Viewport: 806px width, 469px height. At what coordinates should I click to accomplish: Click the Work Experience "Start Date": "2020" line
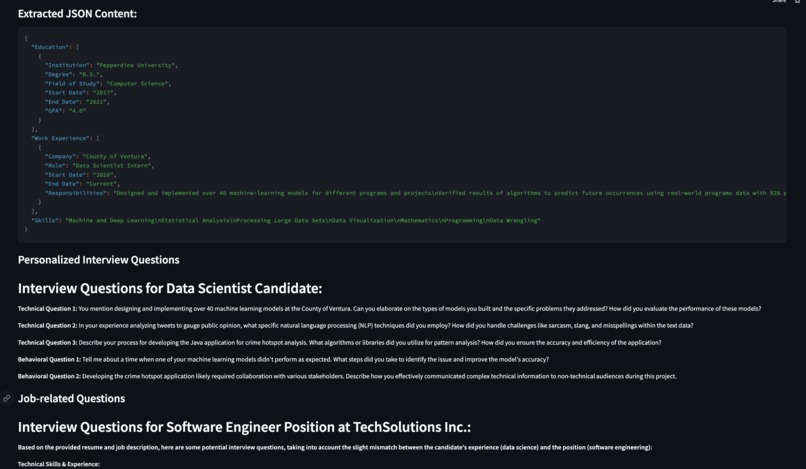(80, 175)
